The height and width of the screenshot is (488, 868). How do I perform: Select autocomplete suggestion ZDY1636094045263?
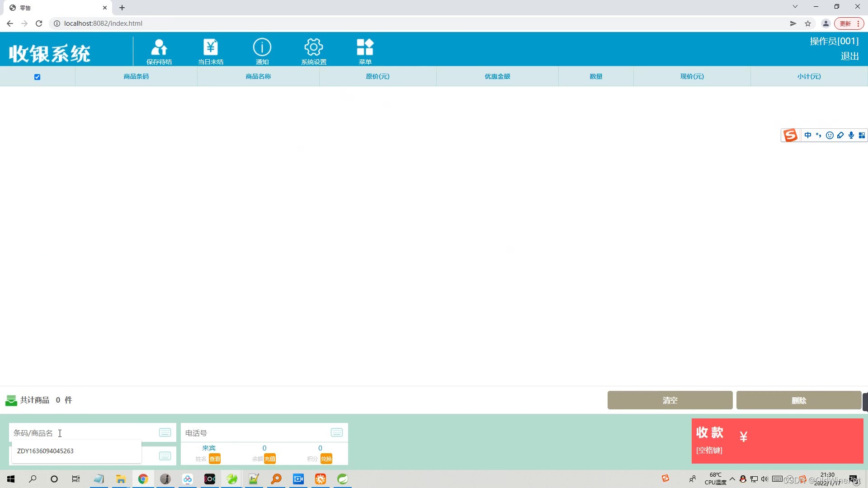click(x=45, y=451)
